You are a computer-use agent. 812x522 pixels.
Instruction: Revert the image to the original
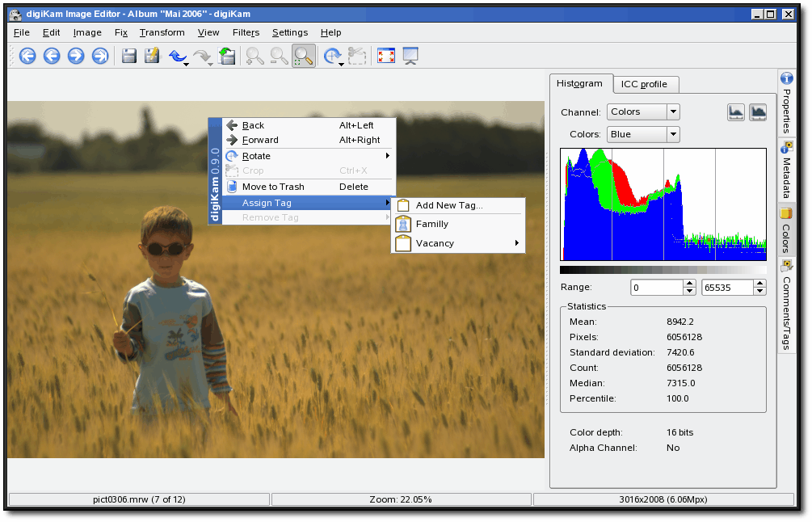tap(227, 56)
